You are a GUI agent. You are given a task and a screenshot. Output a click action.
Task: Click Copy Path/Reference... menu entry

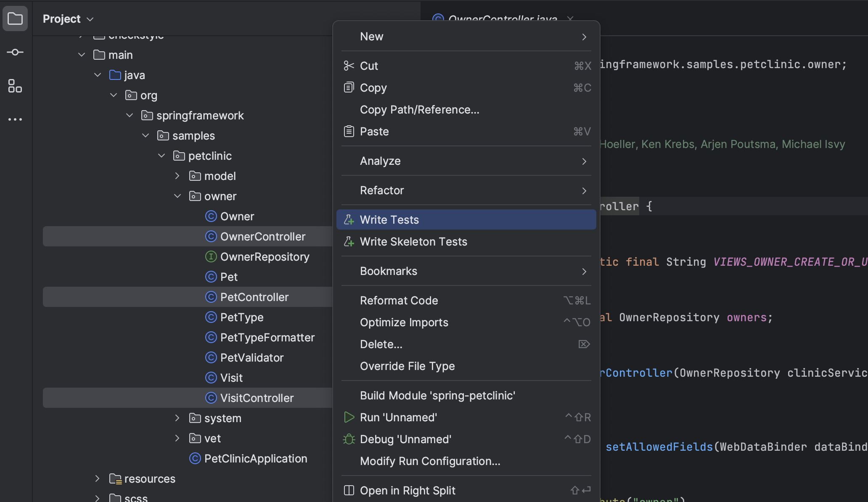pyautogui.click(x=419, y=109)
